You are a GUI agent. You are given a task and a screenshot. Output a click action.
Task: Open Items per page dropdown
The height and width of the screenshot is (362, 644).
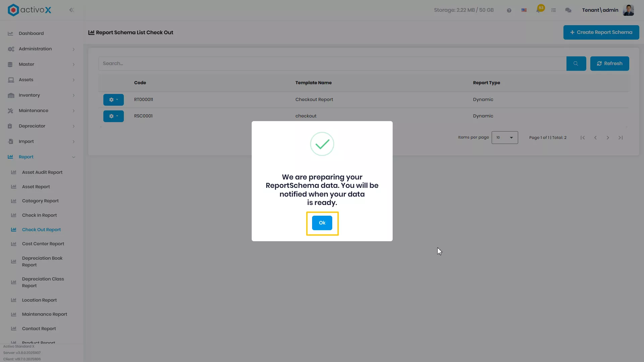(505, 138)
